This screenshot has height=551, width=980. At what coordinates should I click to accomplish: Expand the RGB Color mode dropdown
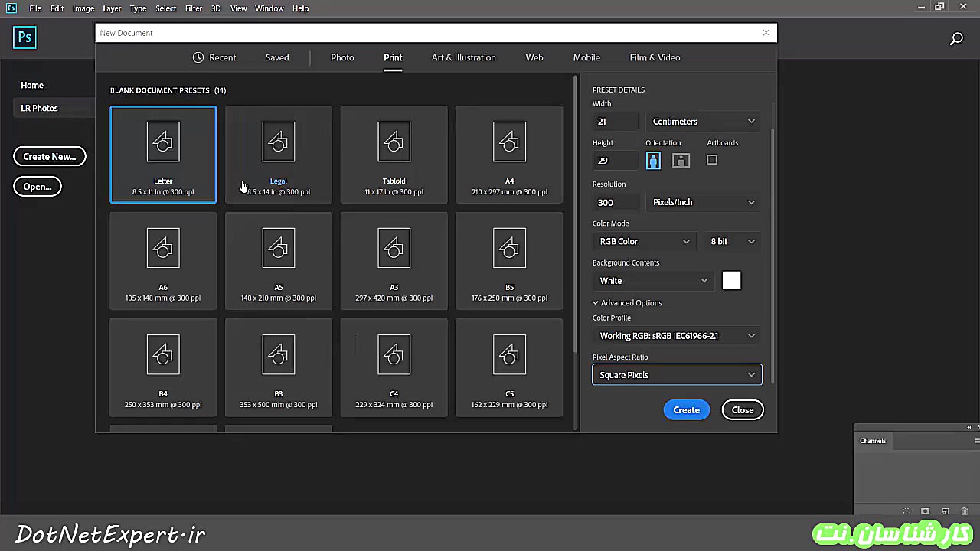tap(644, 241)
